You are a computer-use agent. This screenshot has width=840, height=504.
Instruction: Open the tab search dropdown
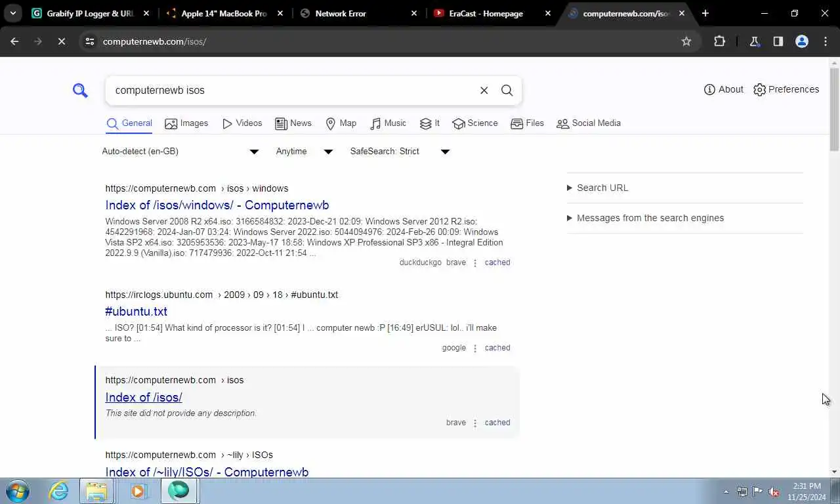click(12, 13)
